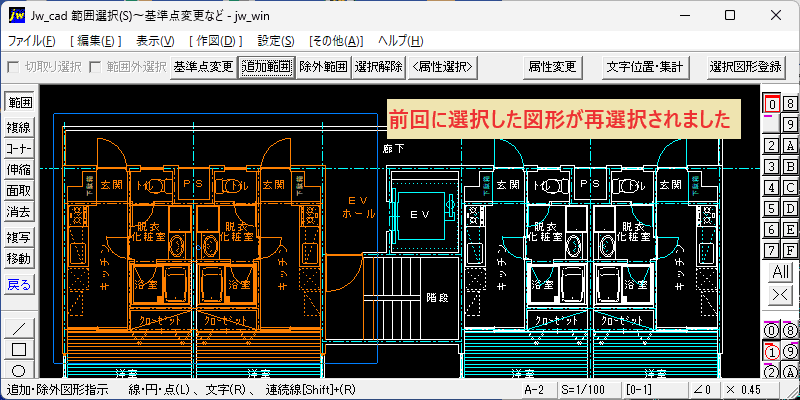800x400 pixels.
Task: Choose the 移動 move tool
Action: click(x=19, y=259)
